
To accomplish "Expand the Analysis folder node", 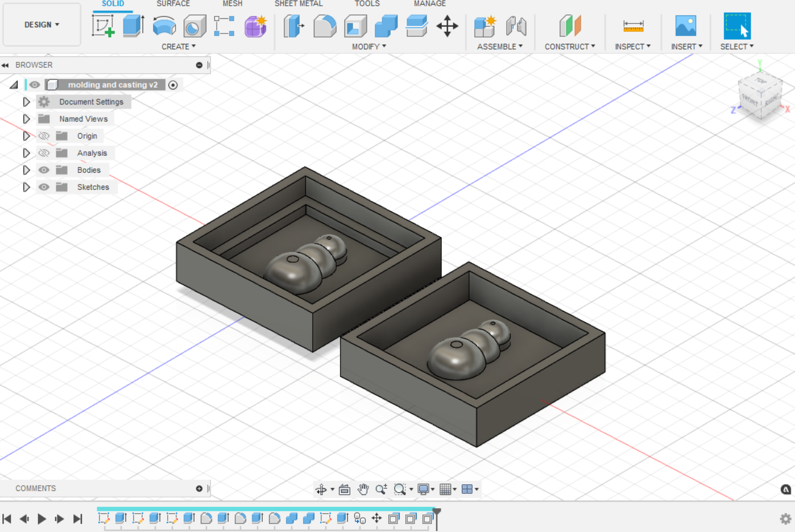I will pyautogui.click(x=26, y=153).
